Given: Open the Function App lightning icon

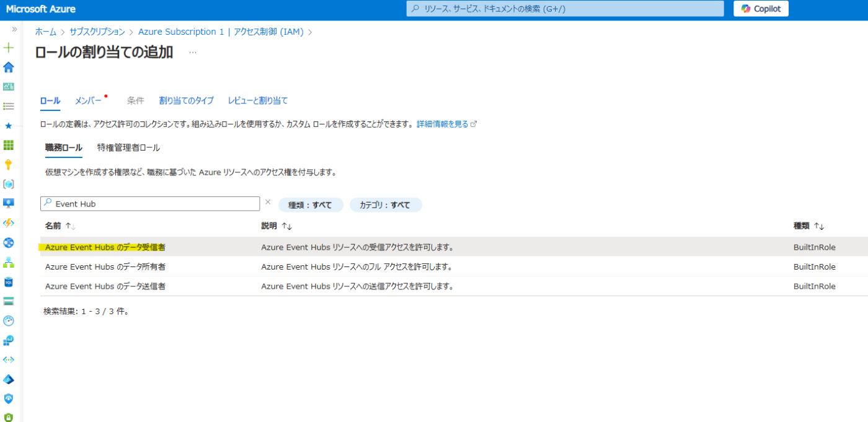Looking at the screenshot, I should tap(9, 223).
